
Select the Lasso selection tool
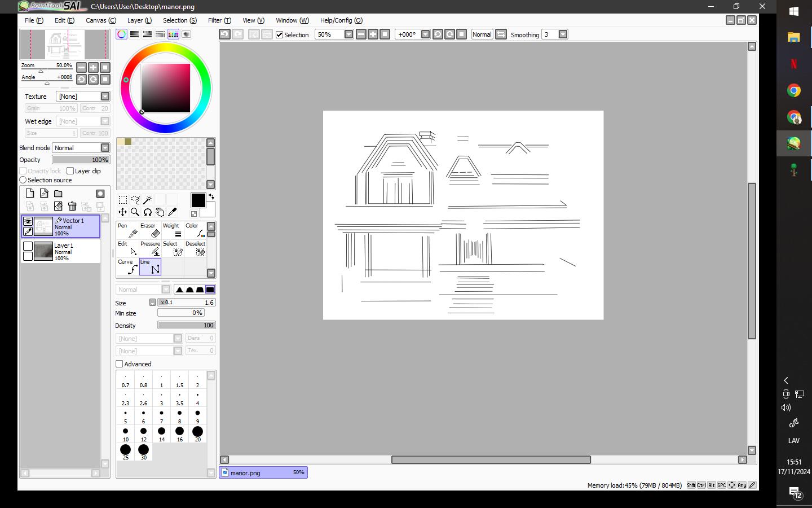pyautogui.click(x=135, y=200)
